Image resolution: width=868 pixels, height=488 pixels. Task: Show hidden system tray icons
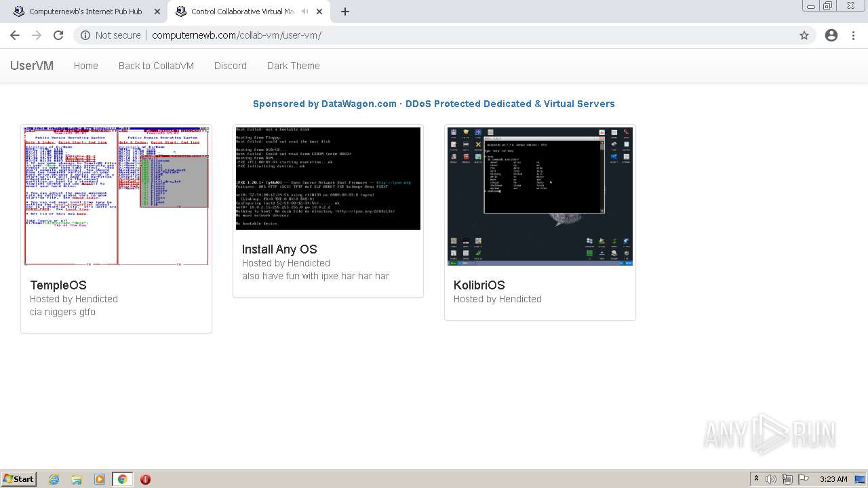[756, 479]
